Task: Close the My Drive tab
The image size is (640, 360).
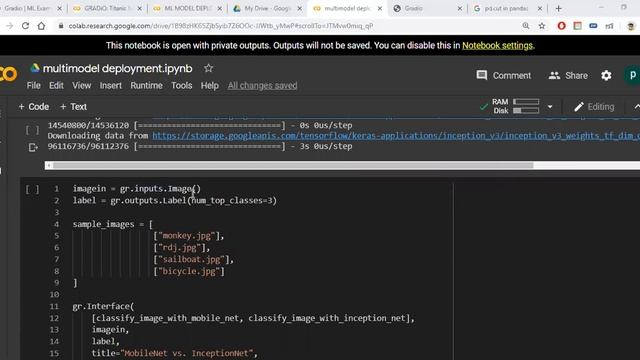Action: [x=300, y=8]
